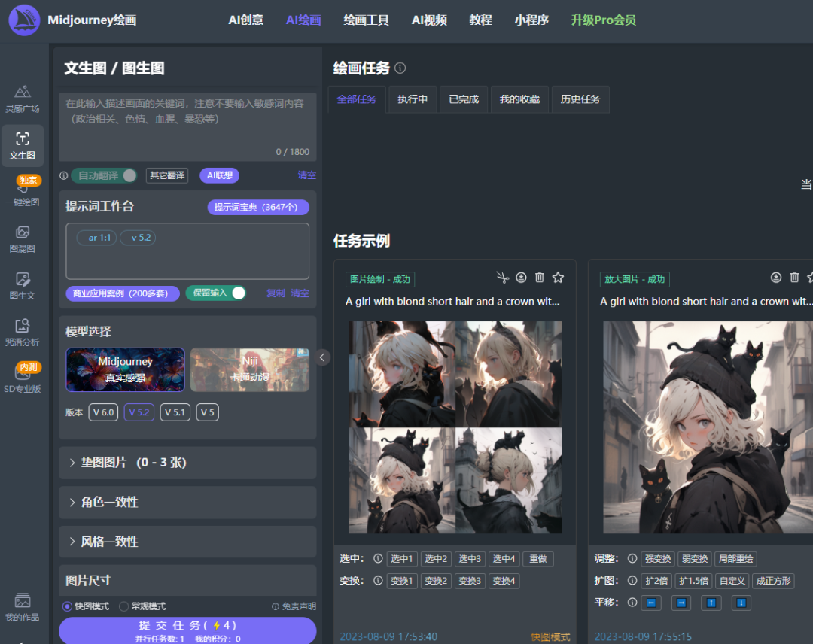Click the info icon next to 平移
813x644 pixels.
pos(632,602)
